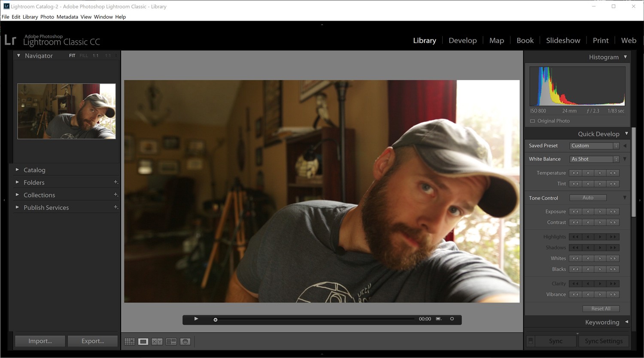Screen dimensions: 644x358
Task: Select the Survey view icon
Action: [170, 341]
